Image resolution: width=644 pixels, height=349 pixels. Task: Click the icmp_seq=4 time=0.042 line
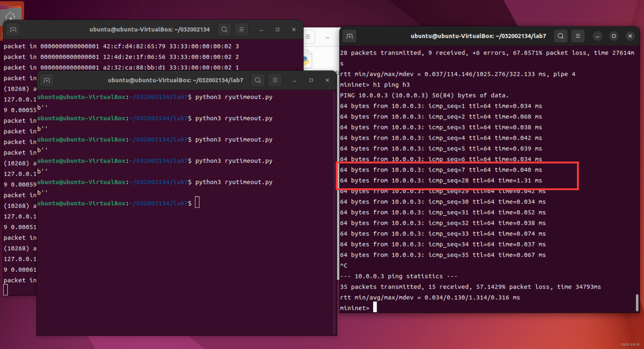(x=441, y=138)
